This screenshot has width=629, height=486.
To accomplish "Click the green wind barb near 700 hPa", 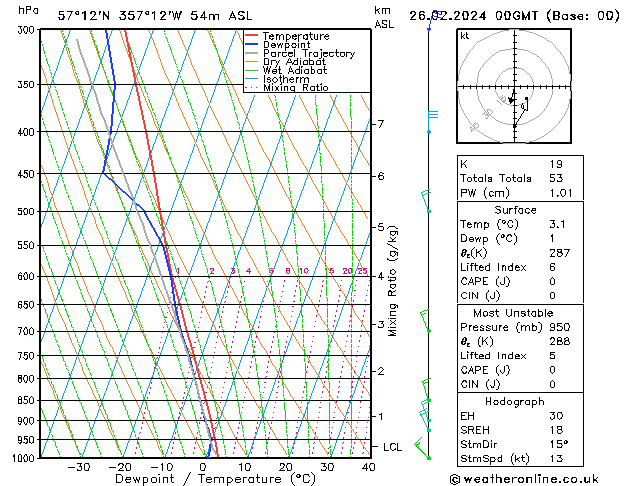I will tap(425, 321).
